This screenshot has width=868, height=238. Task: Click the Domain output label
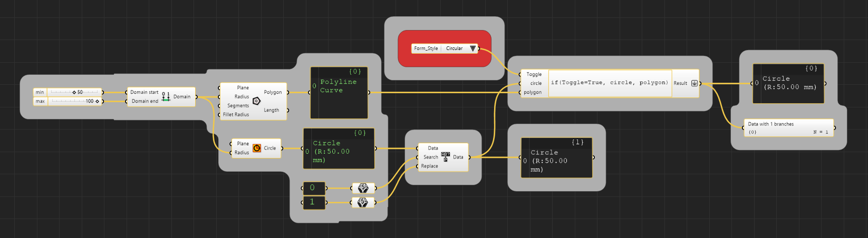[182, 97]
